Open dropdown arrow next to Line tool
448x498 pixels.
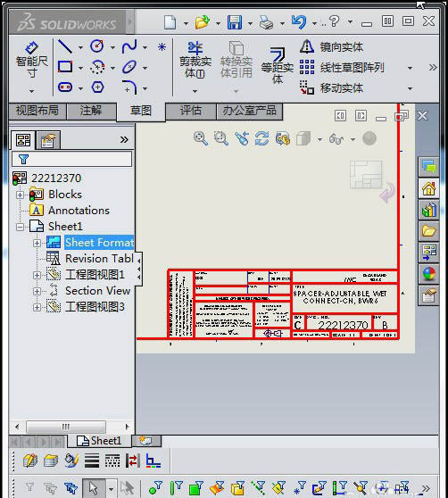coord(80,47)
